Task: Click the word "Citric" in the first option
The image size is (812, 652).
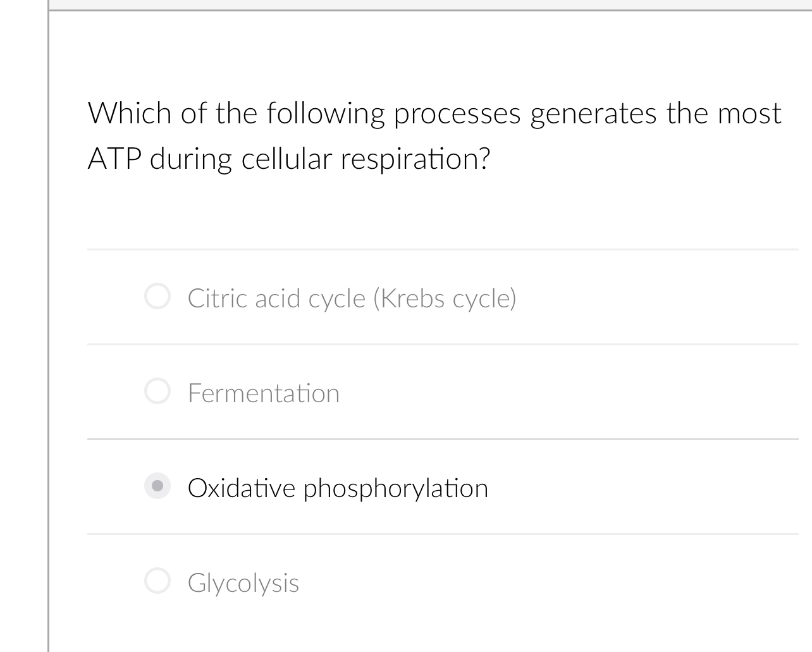Action: (x=218, y=298)
